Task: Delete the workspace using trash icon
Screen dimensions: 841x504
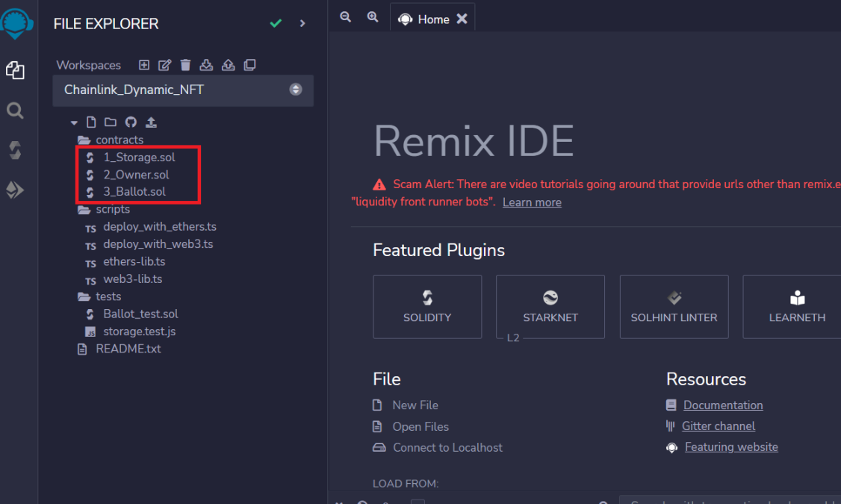Action: [186, 65]
